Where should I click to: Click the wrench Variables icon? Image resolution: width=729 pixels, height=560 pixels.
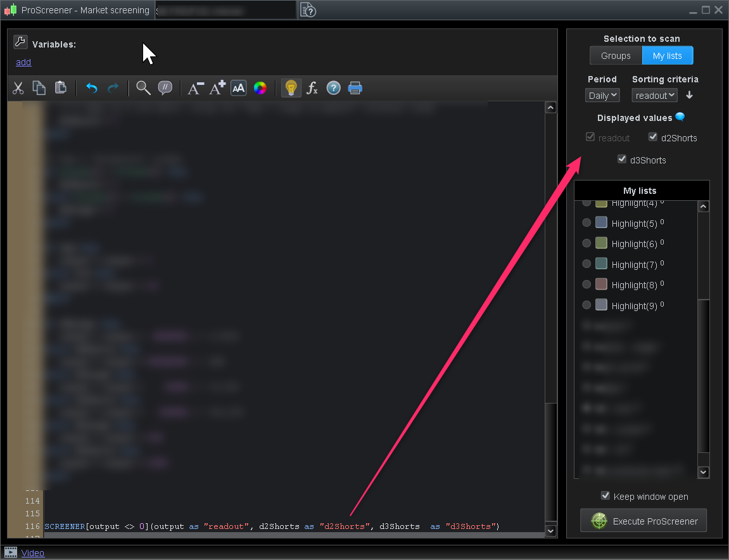click(x=20, y=42)
